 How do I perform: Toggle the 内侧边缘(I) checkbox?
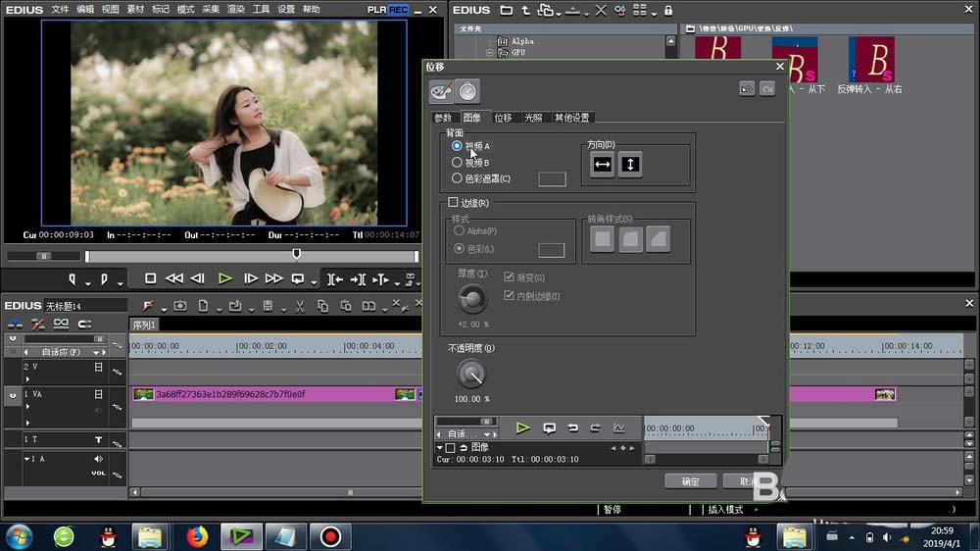509,296
